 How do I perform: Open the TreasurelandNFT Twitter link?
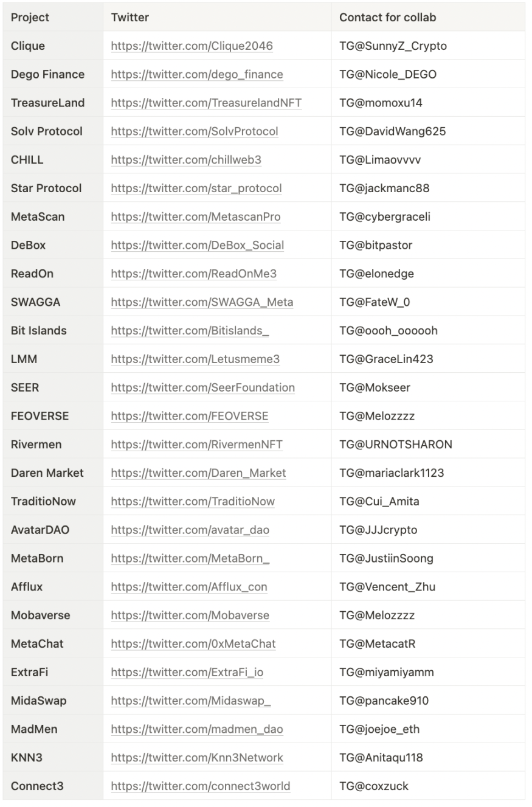[x=206, y=103]
